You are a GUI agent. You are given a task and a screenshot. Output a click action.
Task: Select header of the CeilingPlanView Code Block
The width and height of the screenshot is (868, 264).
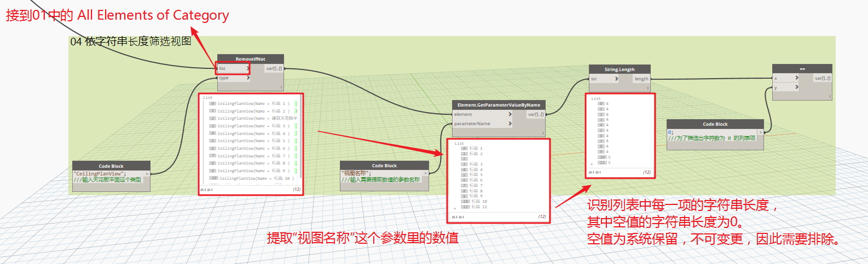pos(111,166)
